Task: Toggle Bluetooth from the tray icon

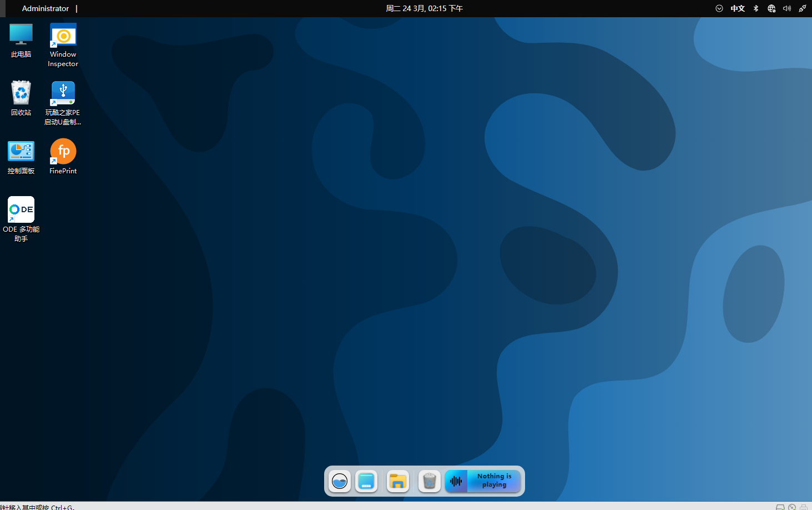Action: click(x=756, y=8)
